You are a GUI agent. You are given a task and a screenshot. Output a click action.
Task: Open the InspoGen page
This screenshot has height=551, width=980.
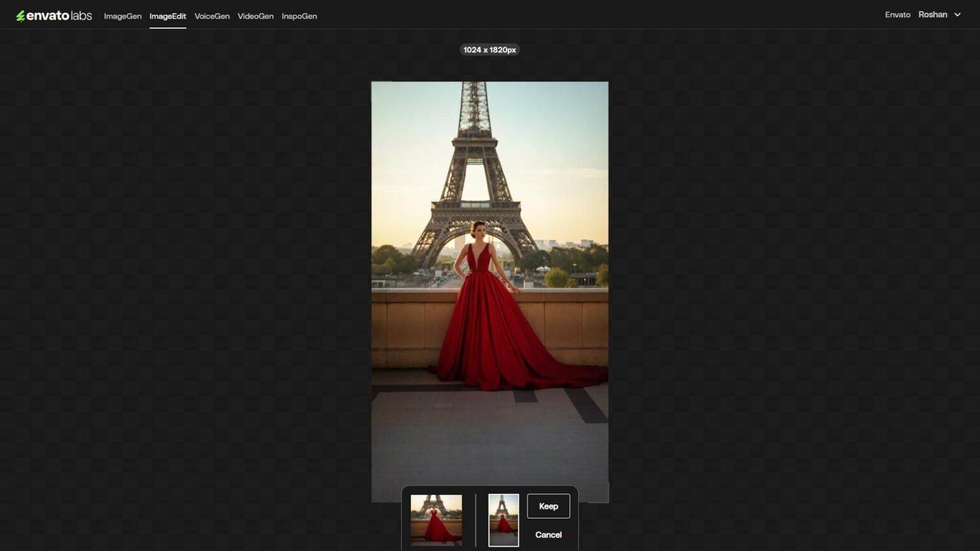click(299, 16)
